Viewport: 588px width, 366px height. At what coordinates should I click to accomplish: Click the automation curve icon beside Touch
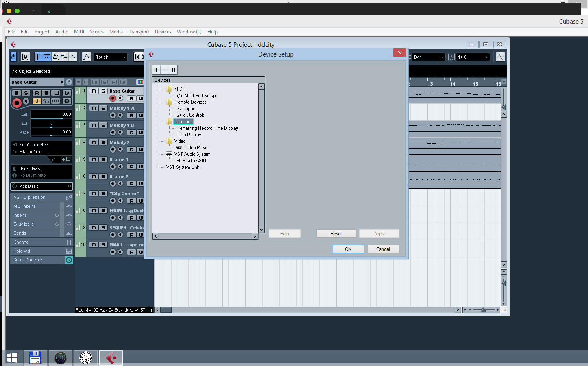pos(86,57)
